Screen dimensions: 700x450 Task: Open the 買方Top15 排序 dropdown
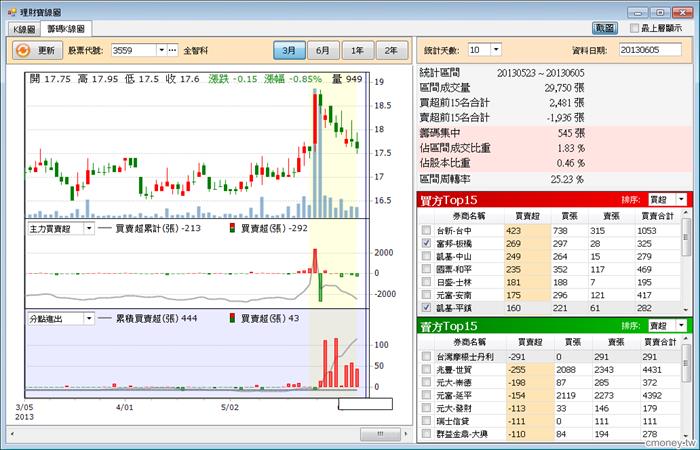(x=682, y=200)
